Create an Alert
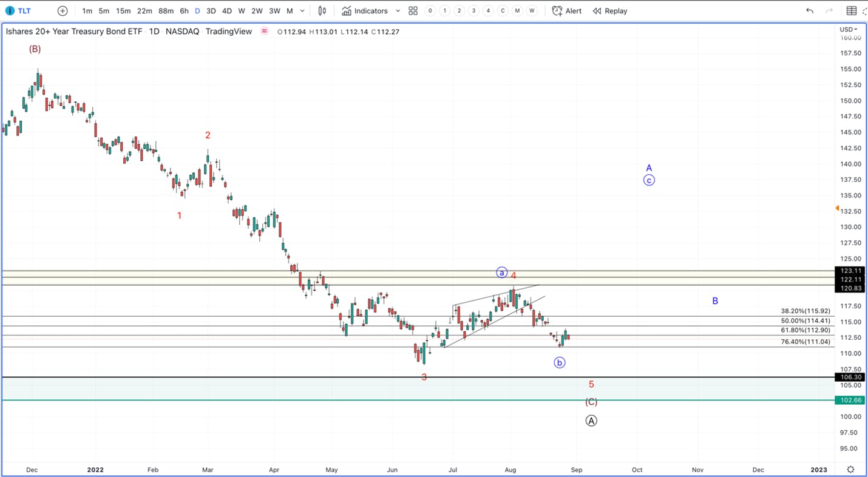868x477 pixels. pos(567,11)
